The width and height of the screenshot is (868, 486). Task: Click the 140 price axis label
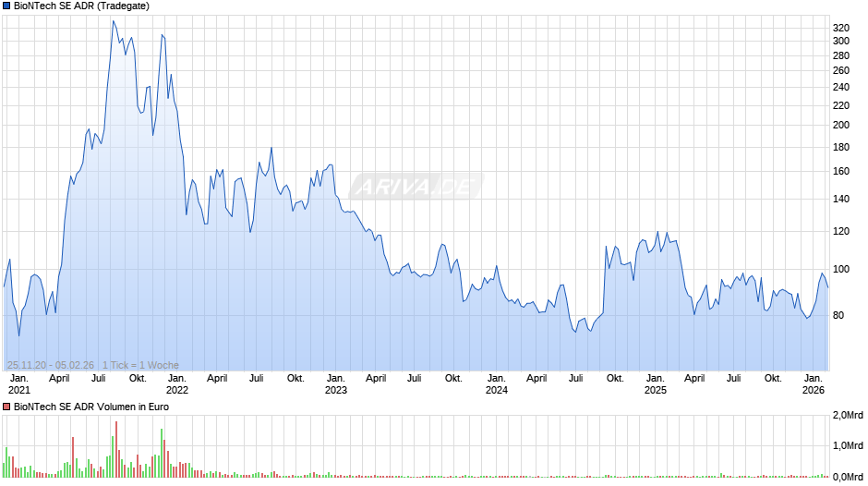841,199
